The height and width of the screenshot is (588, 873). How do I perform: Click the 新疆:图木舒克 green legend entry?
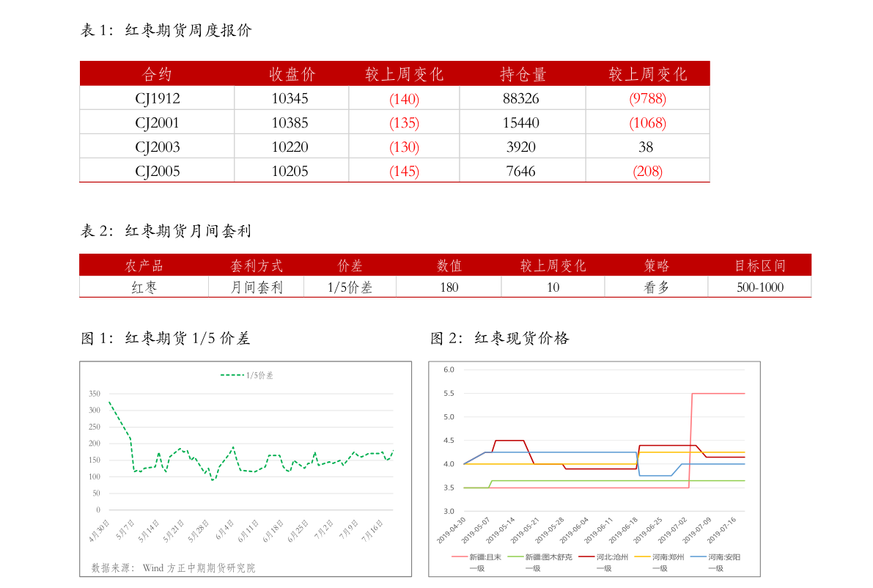pos(539,562)
